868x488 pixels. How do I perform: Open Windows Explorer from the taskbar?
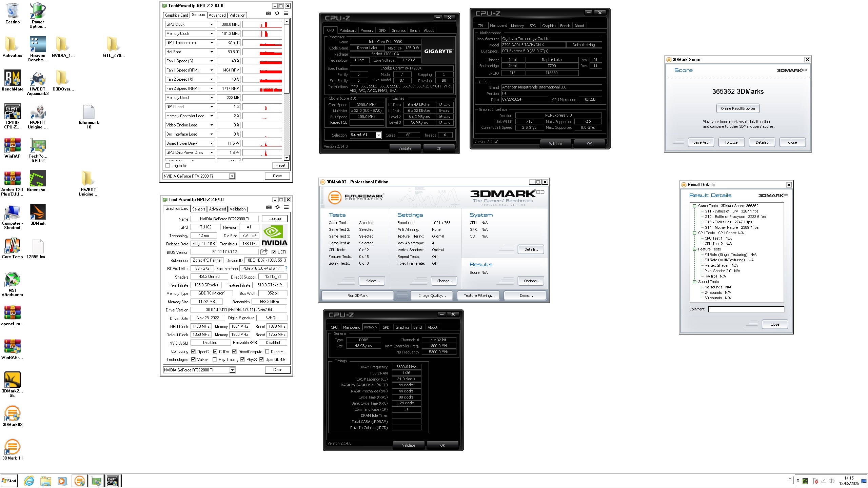pyautogui.click(x=45, y=481)
